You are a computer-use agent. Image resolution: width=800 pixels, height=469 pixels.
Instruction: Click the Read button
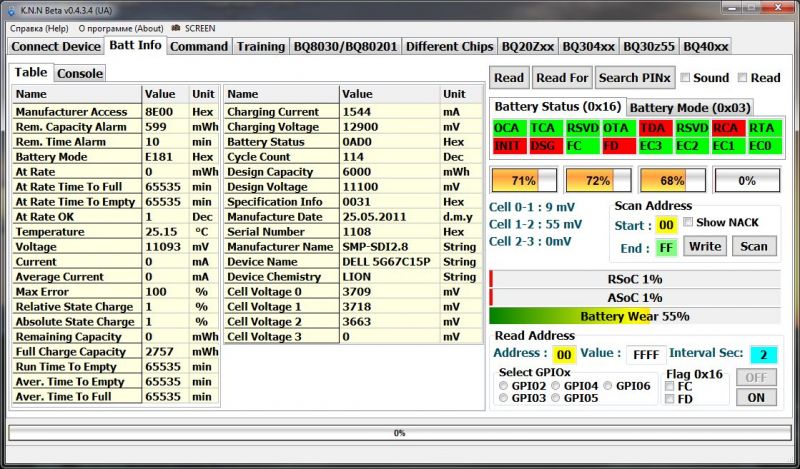509,78
